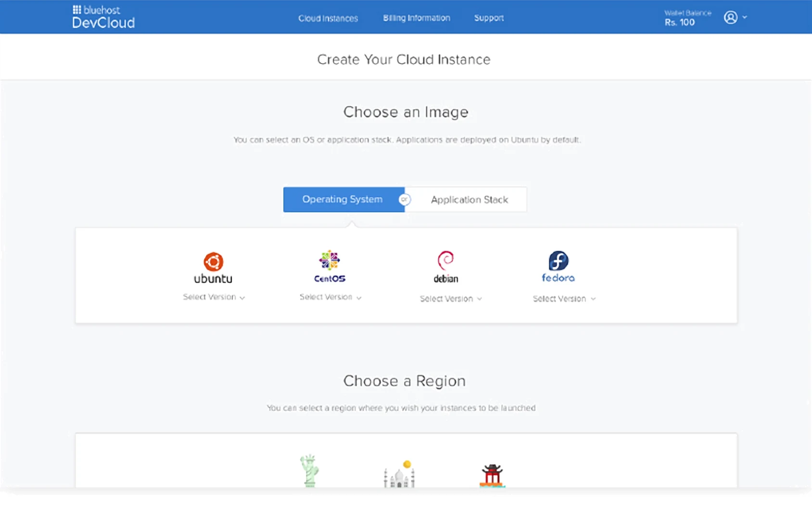Open the user account avatar icon

click(x=731, y=17)
